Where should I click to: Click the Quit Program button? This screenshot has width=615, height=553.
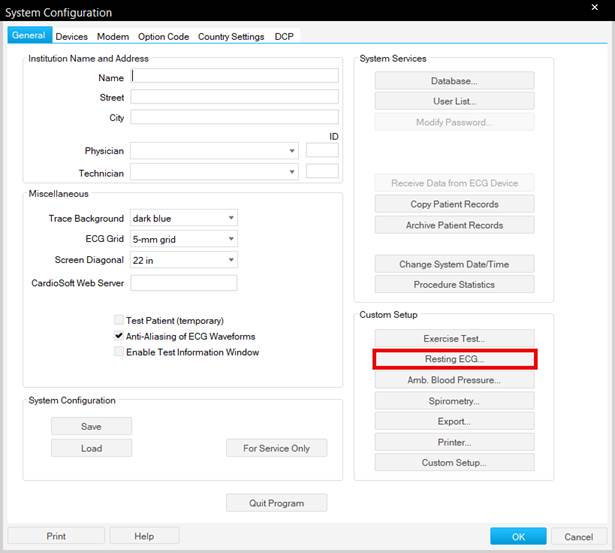click(276, 503)
